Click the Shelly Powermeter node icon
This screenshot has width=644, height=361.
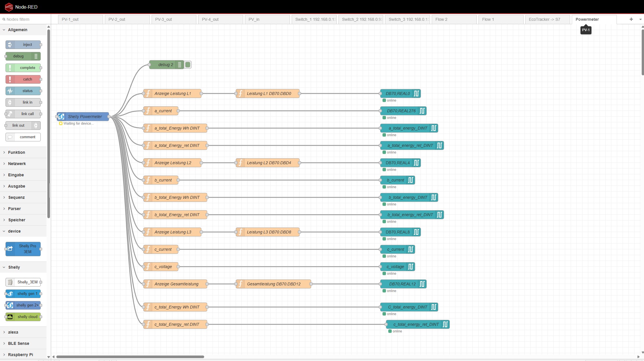click(x=61, y=117)
